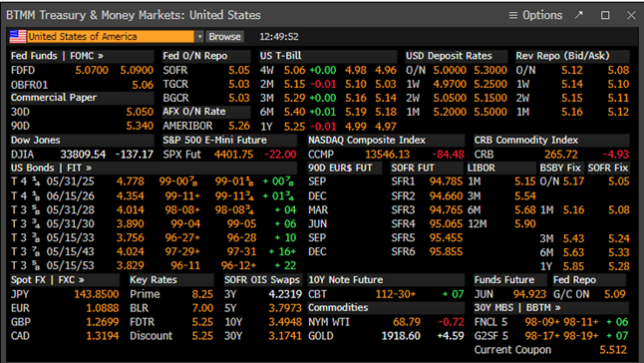Select the T 05/31/25 bond row

154,181
